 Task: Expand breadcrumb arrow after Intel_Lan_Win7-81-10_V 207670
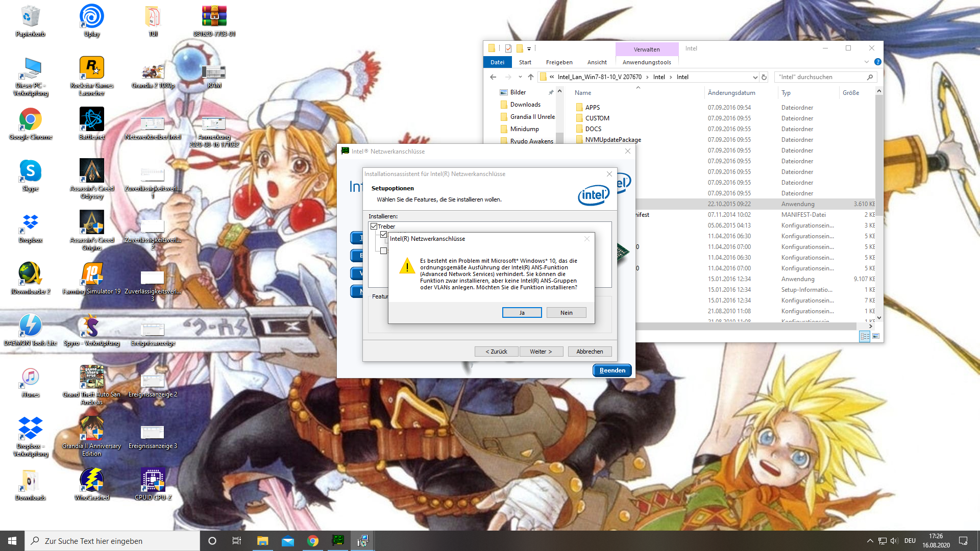pyautogui.click(x=648, y=77)
